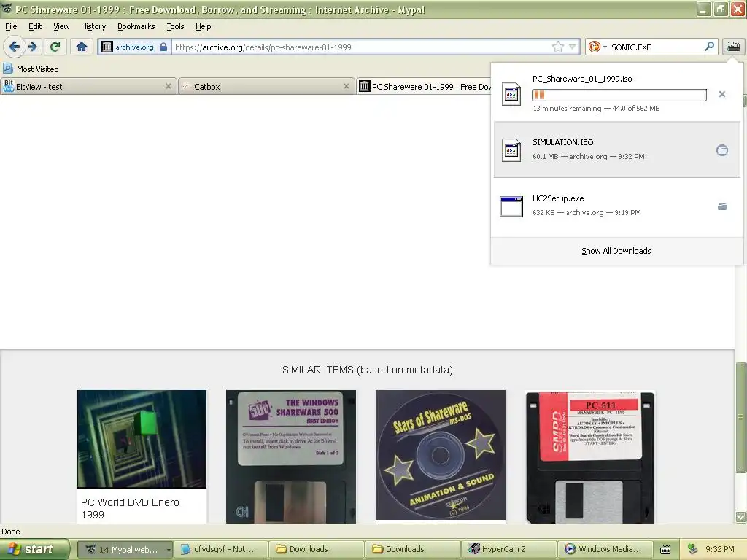Open the Stars of Shareware disc thumbnail
Screen dimensions: 747x560
coord(441,455)
